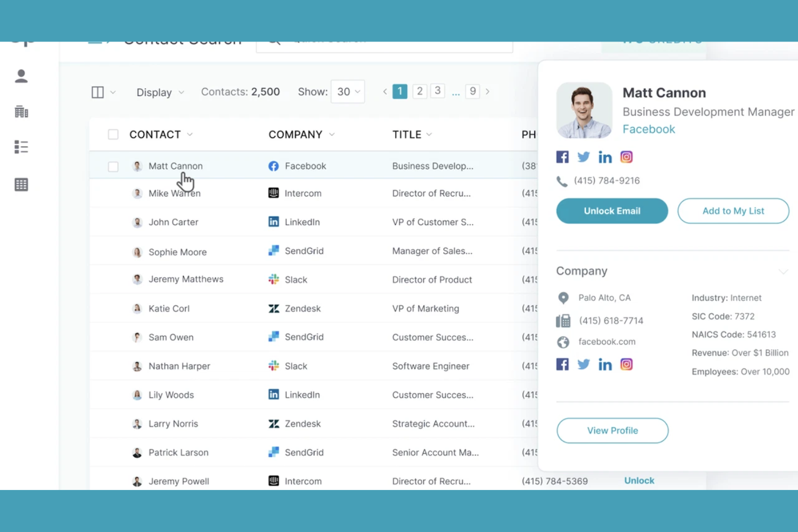Click the location pin beside Palo Alto, CA
This screenshot has width=798, height=532.
tap(563, 298)
